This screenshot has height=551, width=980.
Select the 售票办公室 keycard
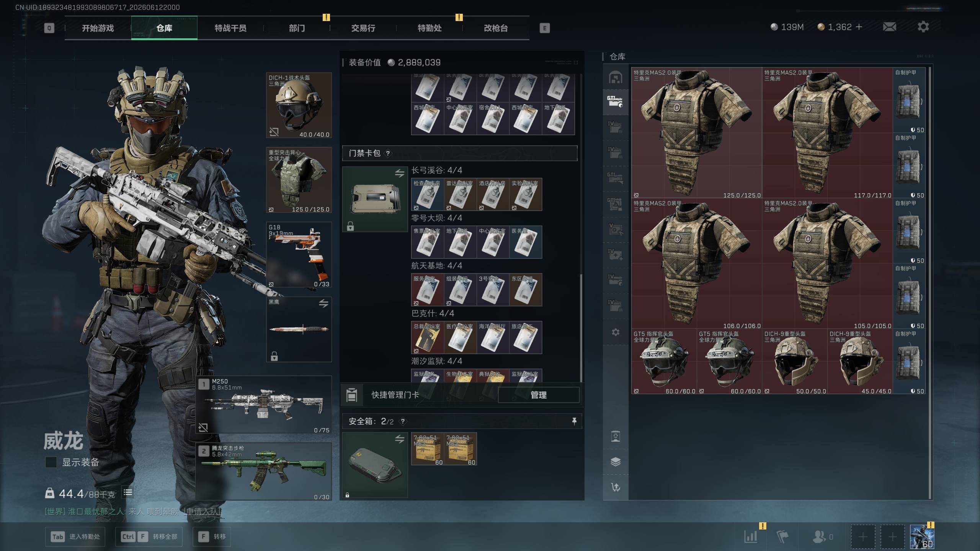pyautogui.click(x=428, y=242)
